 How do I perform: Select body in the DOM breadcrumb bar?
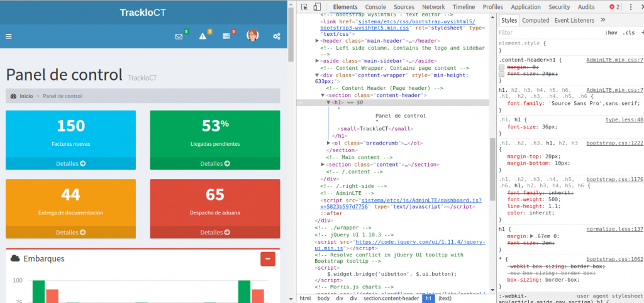click(x=324, y=299)
